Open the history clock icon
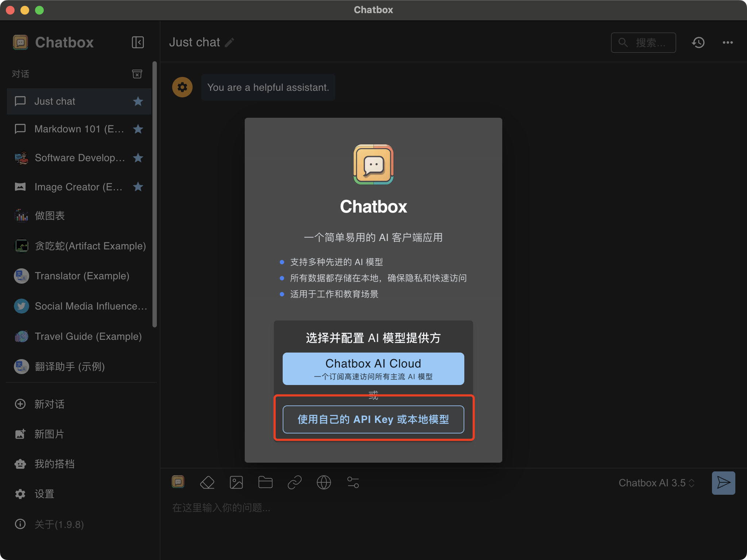The height and width of the screenshot is (560, 747). pos(698,43)
